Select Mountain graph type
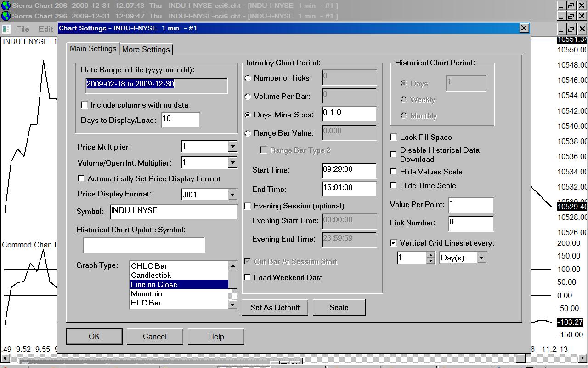The height and width of the screenshot is (368, 588). coord(179,293)
